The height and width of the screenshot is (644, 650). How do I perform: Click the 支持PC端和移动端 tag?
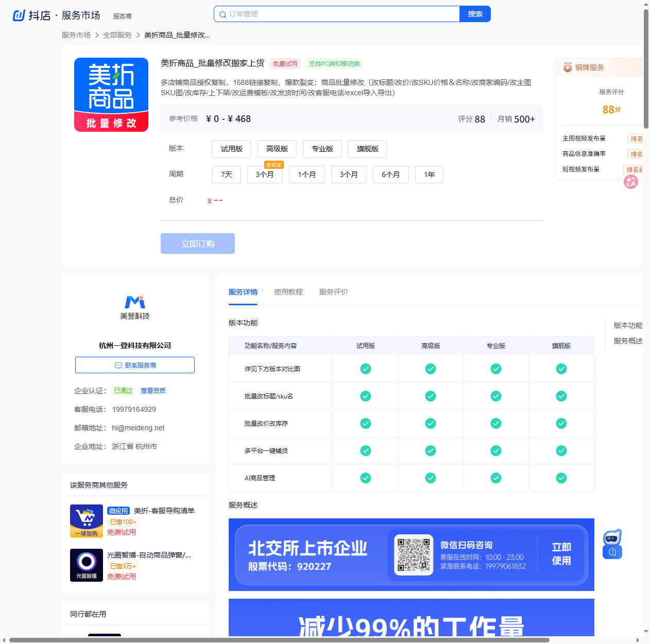pyautogui.click(x=334, y=63)
